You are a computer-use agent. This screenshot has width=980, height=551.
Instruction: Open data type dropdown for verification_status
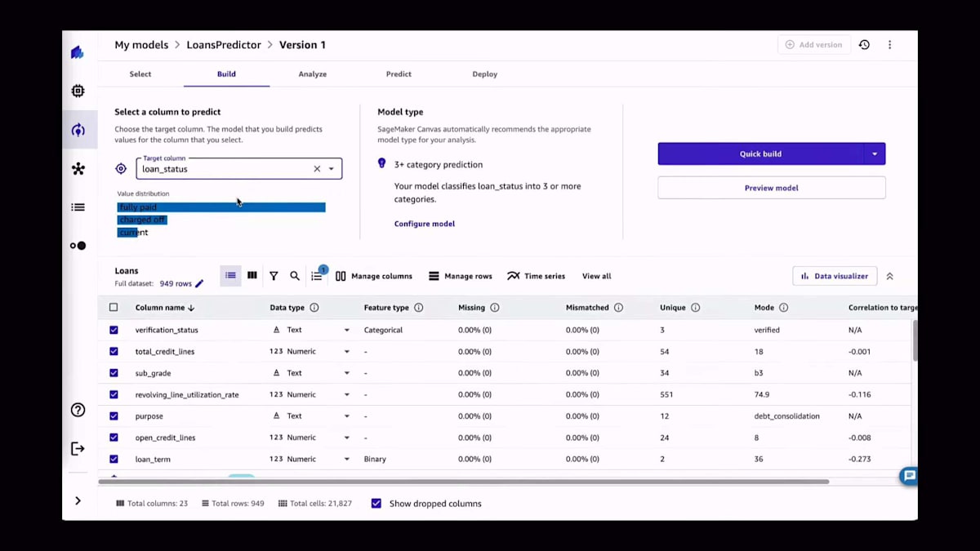point(346,330)
